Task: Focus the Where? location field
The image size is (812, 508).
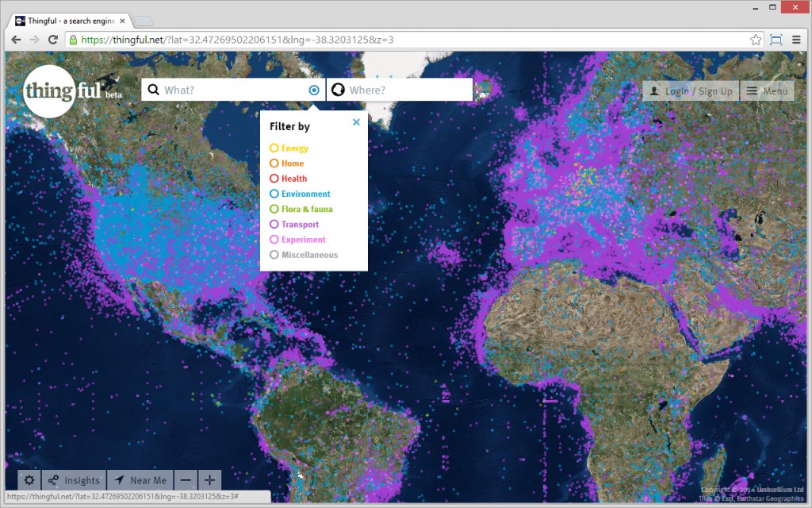Action: 400,90
